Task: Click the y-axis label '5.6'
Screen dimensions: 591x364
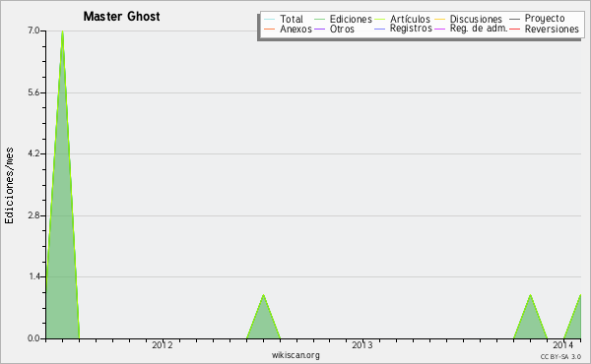Action: (33, 92)
